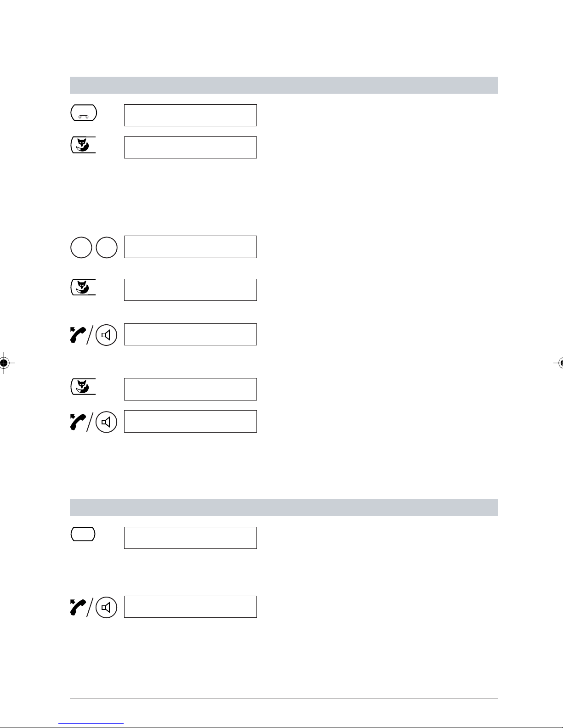Click the display box beside the blank rounded key
The image size is (563, 728).
[x=190, y=538]
